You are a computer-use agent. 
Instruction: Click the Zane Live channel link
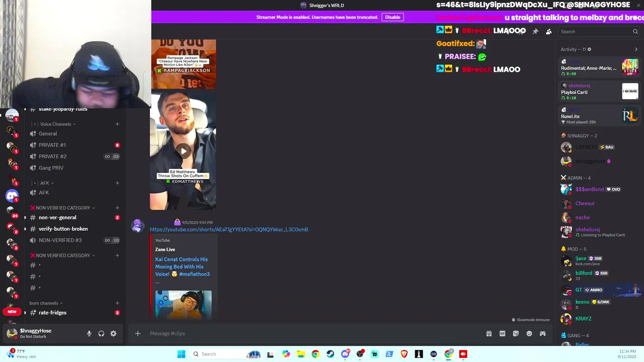(165, 249)
